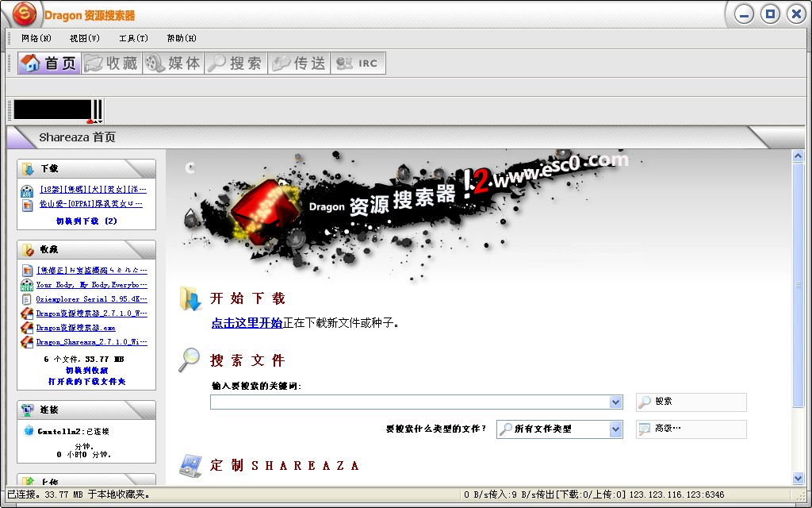Open the 网络(N) menu

(36, 38)
